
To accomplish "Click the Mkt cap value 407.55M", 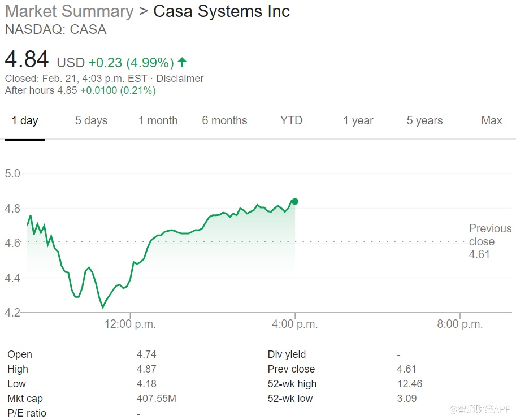I will [157, 399].
